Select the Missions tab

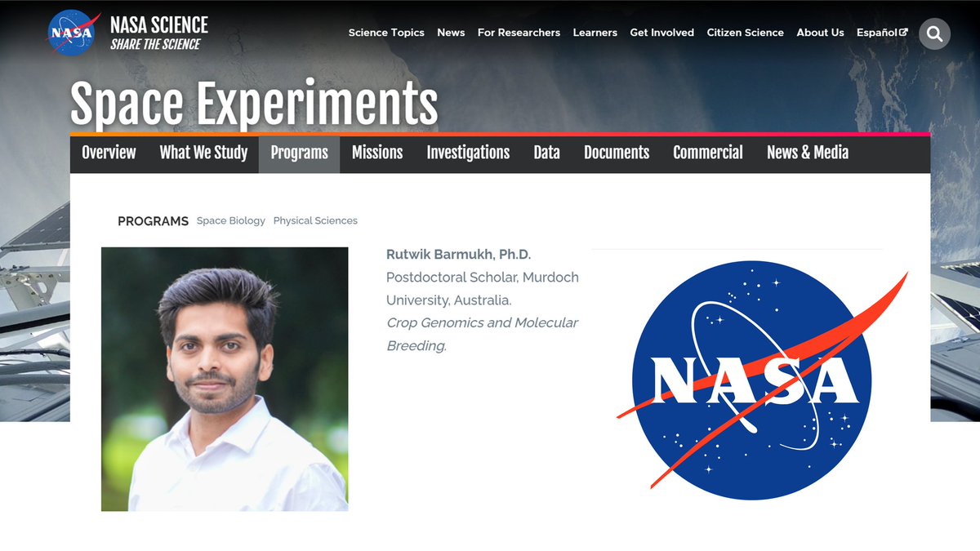point(377,153)
